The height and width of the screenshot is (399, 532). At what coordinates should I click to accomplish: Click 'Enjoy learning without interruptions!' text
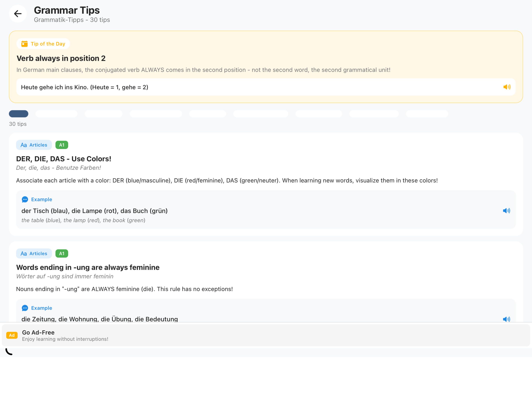65,339
